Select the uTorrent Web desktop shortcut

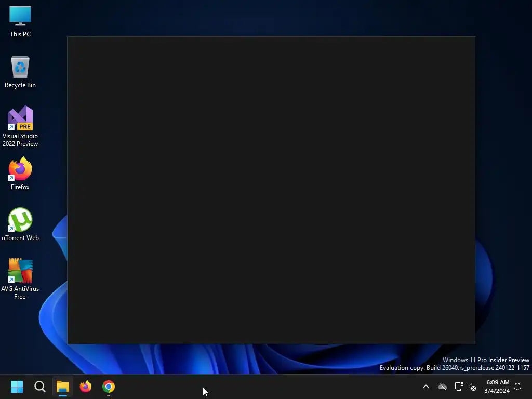click(20, 224)
